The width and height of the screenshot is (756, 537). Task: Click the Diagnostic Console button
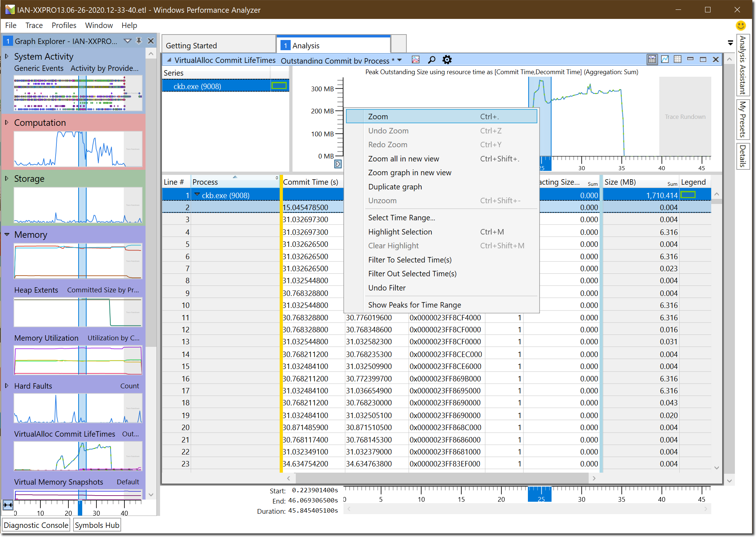pyautogui.click(x=36, y=525)
